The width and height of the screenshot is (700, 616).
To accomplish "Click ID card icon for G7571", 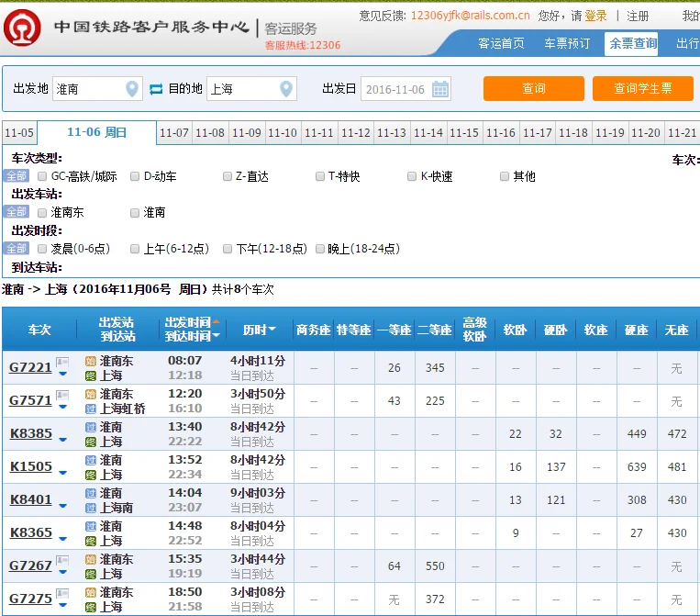I will (62, 395).
